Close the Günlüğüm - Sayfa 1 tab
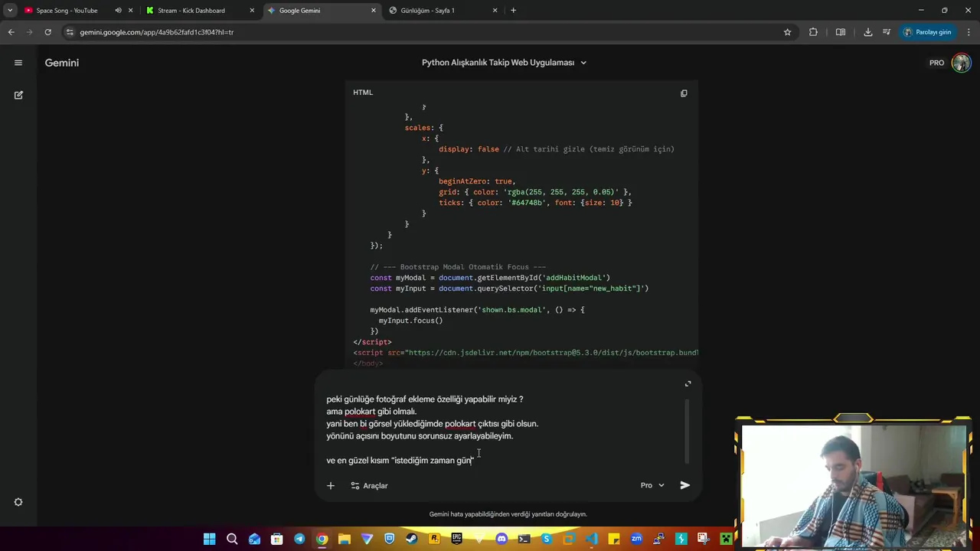Viewport: 980px width, 551px height. [x=495, y=11]
